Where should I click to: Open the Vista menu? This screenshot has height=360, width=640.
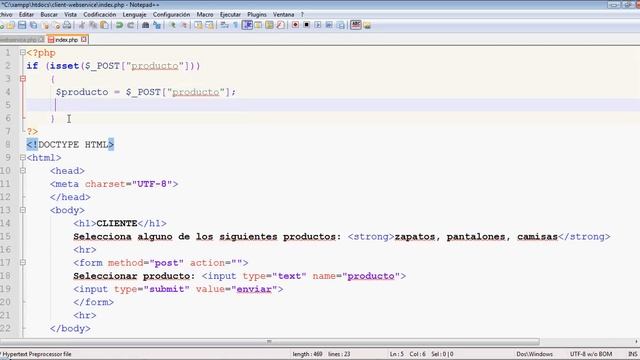[70, 14]
